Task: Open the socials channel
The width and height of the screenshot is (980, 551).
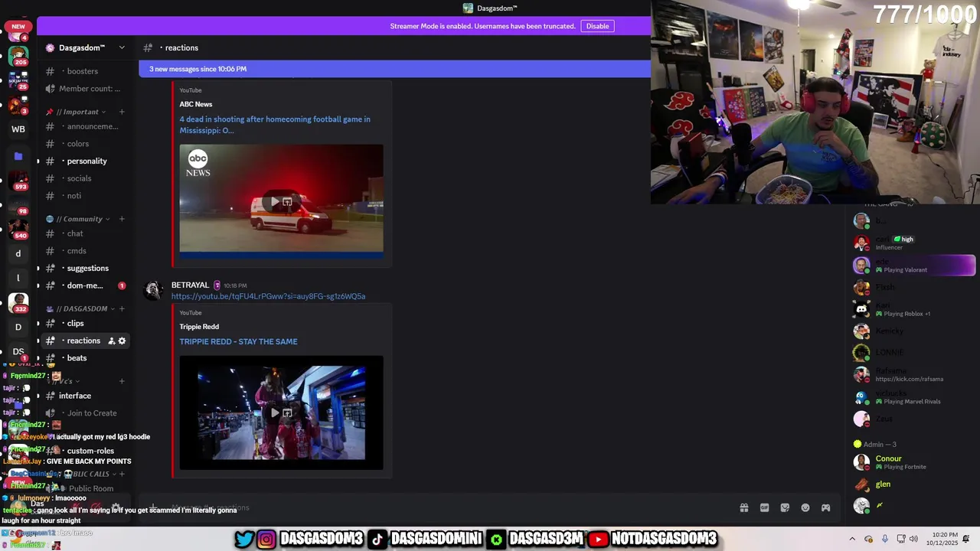Action: [85, 178]
